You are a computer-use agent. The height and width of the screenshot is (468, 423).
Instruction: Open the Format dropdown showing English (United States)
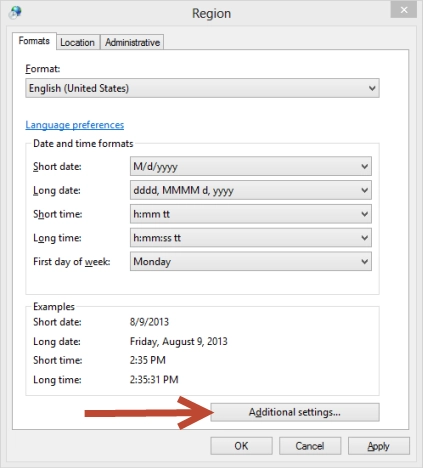202,88
